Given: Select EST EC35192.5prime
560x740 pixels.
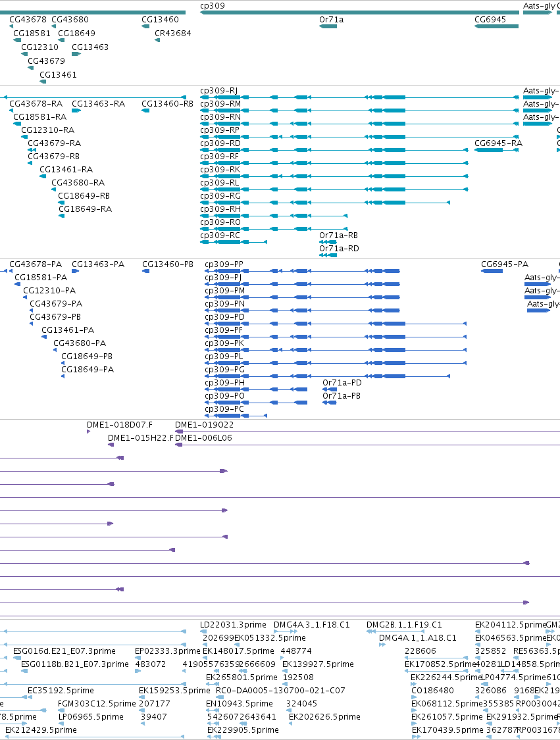Looking at the screenshot, I should (x=61, y=691).
